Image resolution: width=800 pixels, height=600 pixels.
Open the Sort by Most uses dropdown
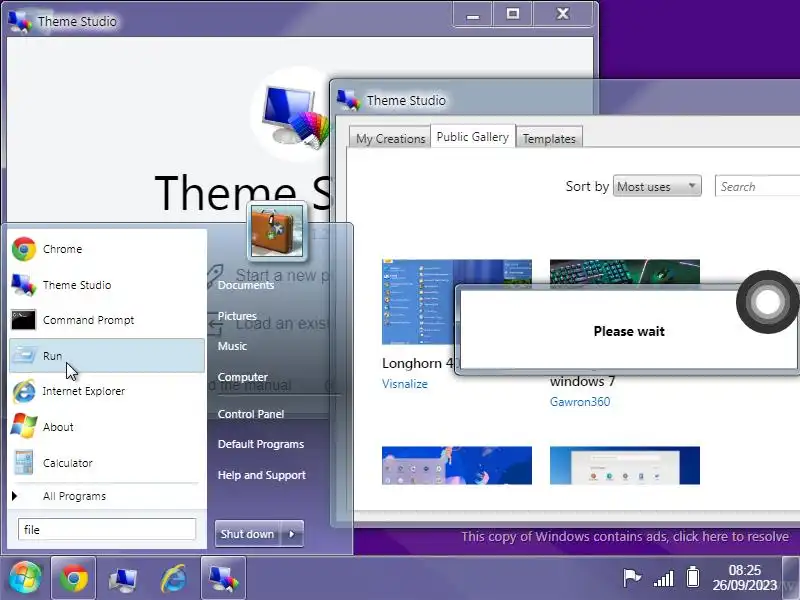657,186
